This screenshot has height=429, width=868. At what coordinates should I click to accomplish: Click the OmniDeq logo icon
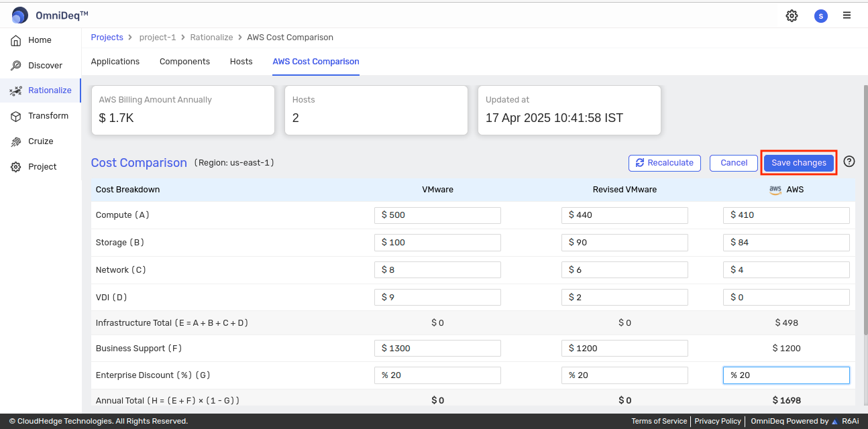pos(20,15)
